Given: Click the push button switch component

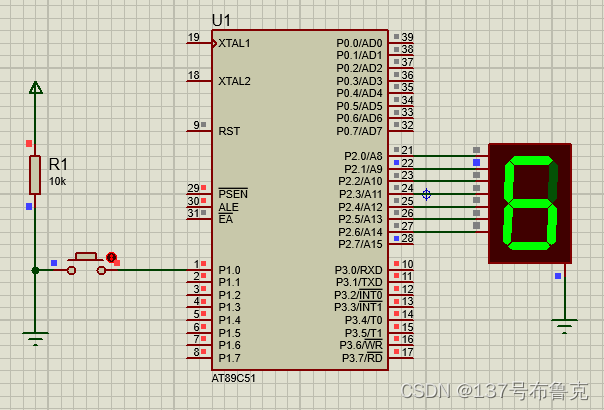Looking at the screenshot, I should [86, 264].
